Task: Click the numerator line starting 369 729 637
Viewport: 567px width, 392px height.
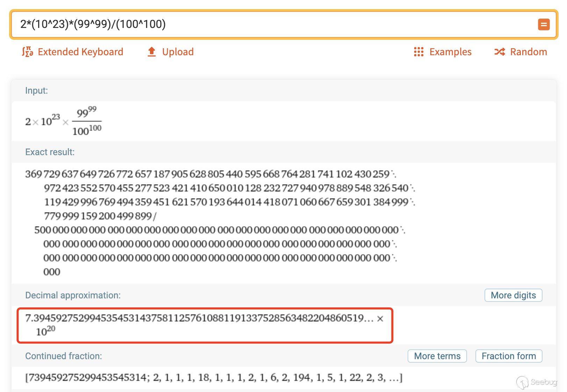Action: pyautogui.click(x=210, y=174)
